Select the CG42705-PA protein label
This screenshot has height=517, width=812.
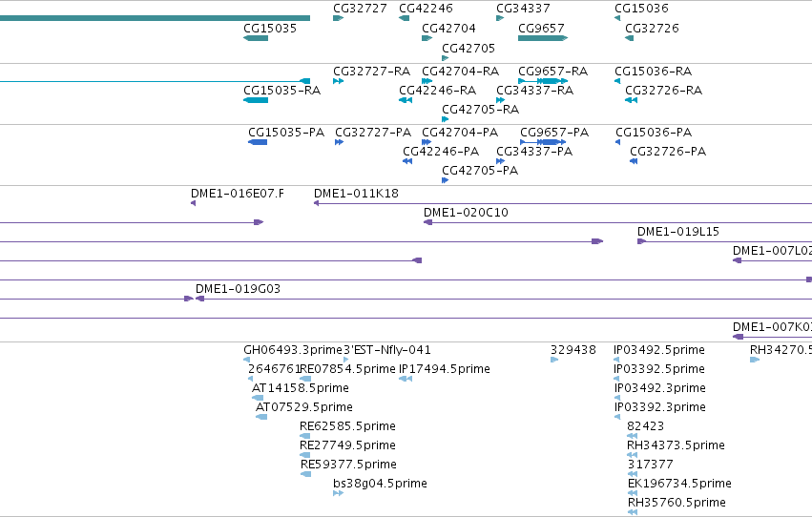480,170
